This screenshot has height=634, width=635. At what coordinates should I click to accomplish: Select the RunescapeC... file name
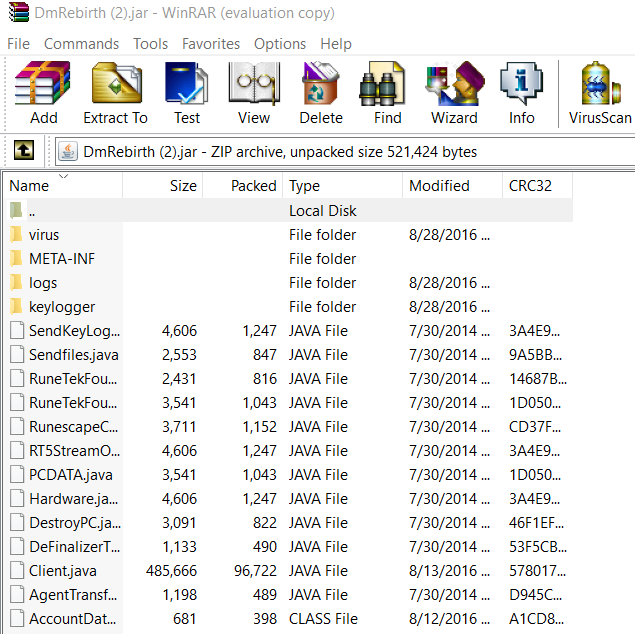tap(74, 427)
